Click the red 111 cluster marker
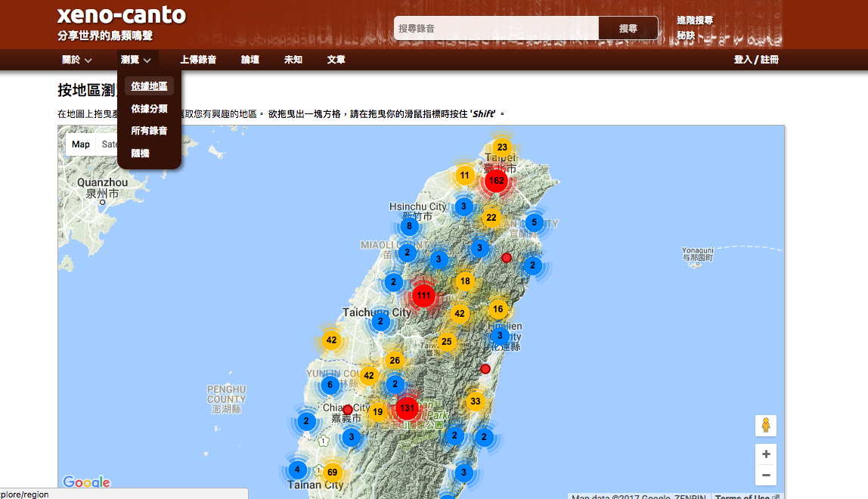 [x=423, y=296]
